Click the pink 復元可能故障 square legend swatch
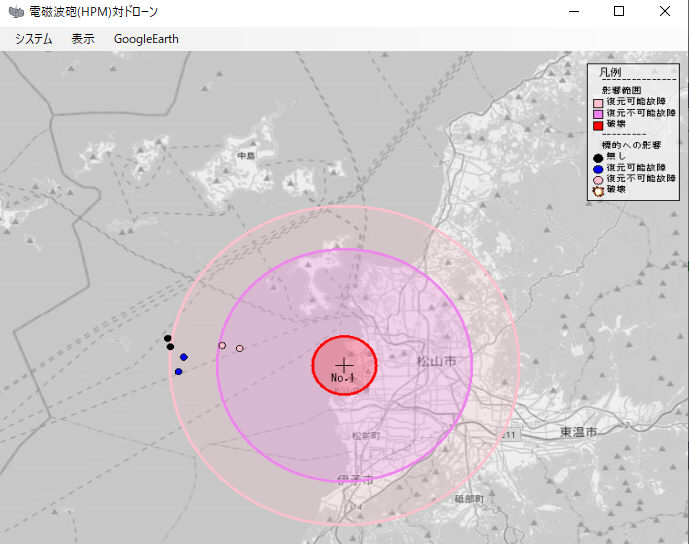Screen dimensions: 689x544 [598, 102]
